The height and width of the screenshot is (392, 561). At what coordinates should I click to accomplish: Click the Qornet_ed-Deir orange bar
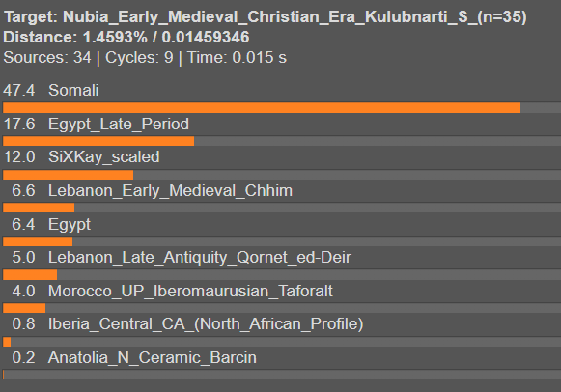tap(30, 274)
